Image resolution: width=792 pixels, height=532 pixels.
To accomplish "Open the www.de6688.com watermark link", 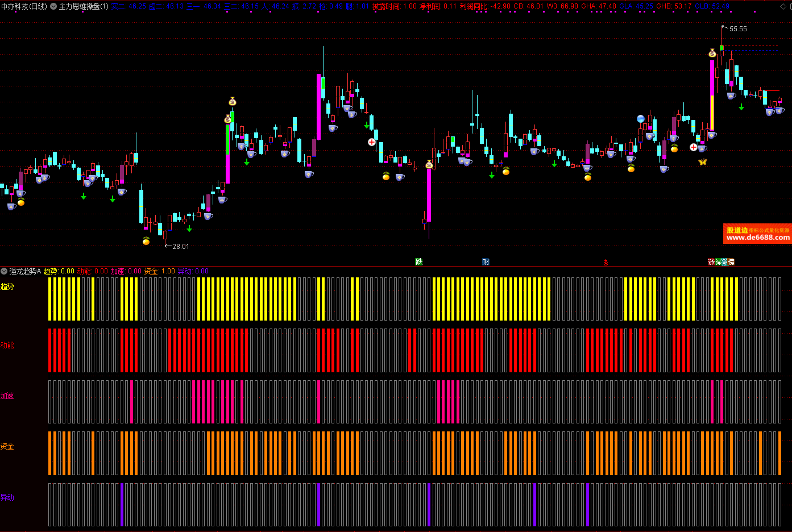I will pyautogui.click(x=758, y=238).
